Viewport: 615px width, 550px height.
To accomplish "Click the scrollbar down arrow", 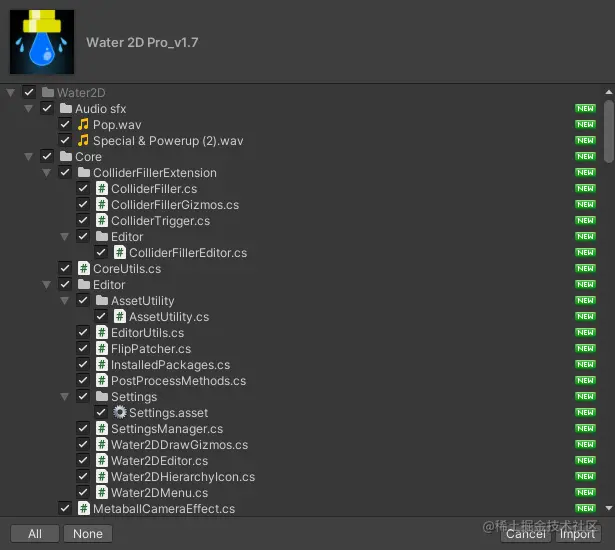I will coord(609,508).
